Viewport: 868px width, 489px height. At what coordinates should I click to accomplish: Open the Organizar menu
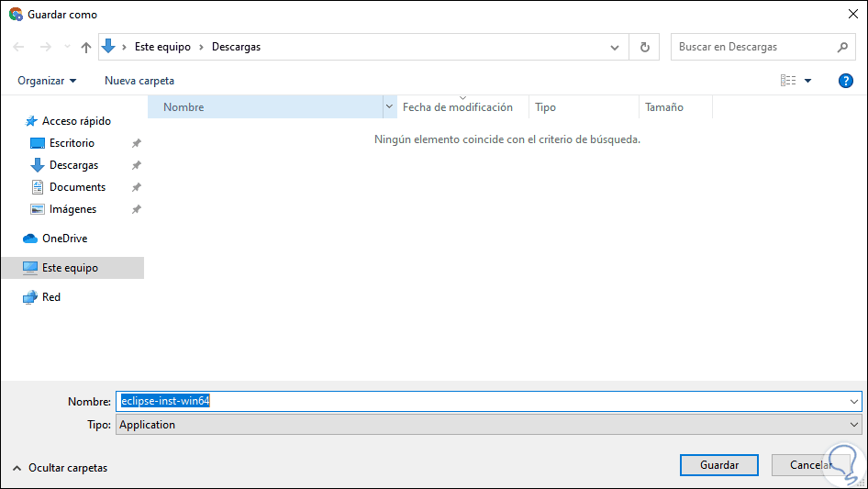pyautogui.click(x=47, y=81)
